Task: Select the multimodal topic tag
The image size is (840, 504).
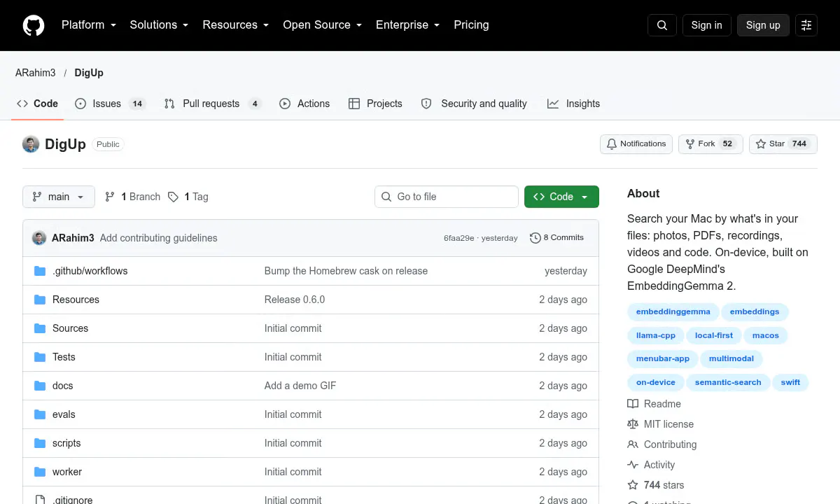Action: [731, 359]
